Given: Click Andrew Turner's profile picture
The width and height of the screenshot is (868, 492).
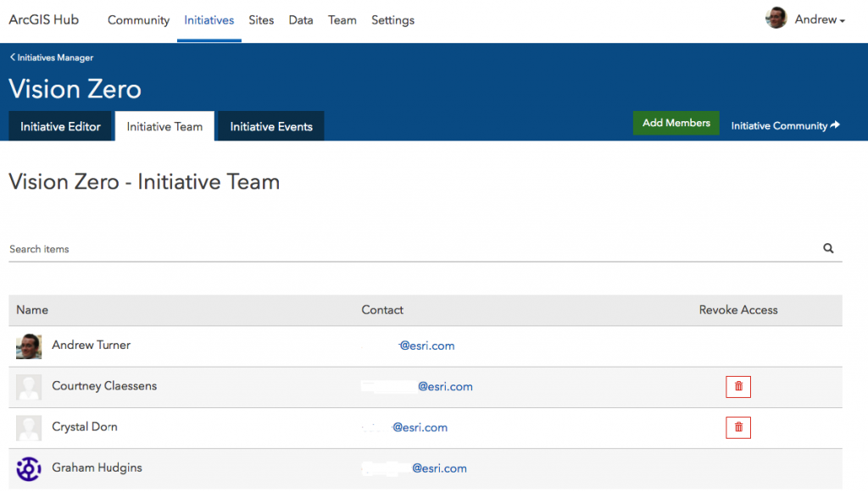Looking at the screenshot, I should pos(28,345).
